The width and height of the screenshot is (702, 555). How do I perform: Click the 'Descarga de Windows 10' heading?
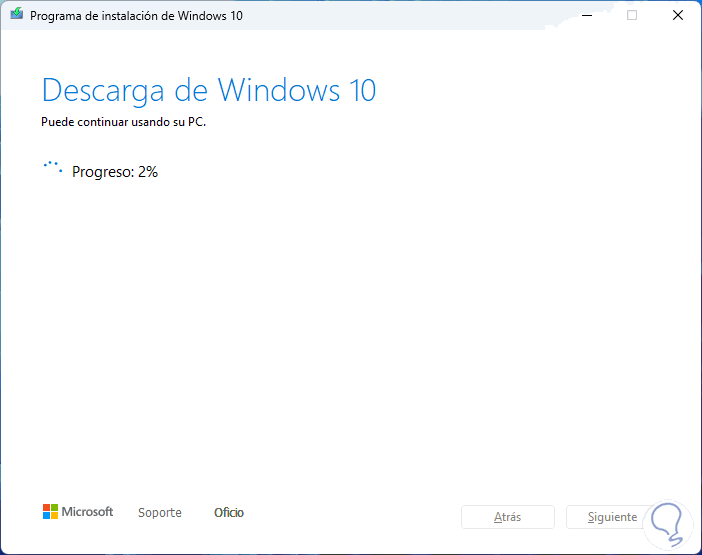(209, 91)
